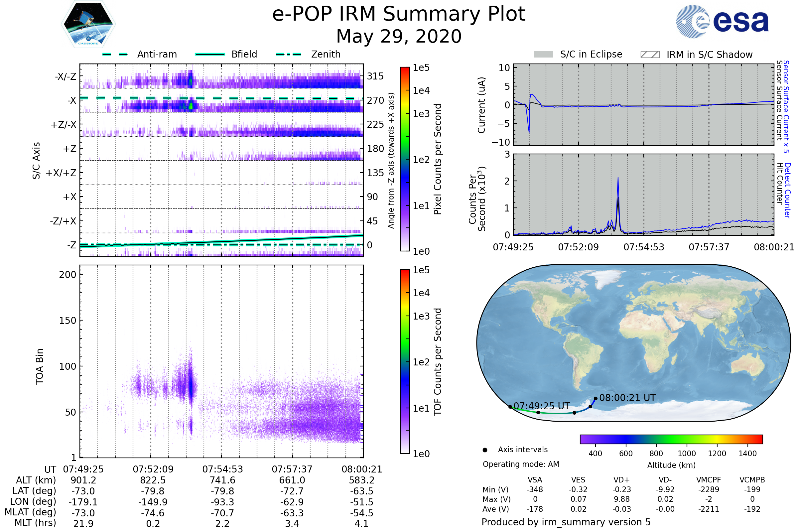798x532 pixels.
Task: Click the Bfield solid legend line
Action: 210,54
